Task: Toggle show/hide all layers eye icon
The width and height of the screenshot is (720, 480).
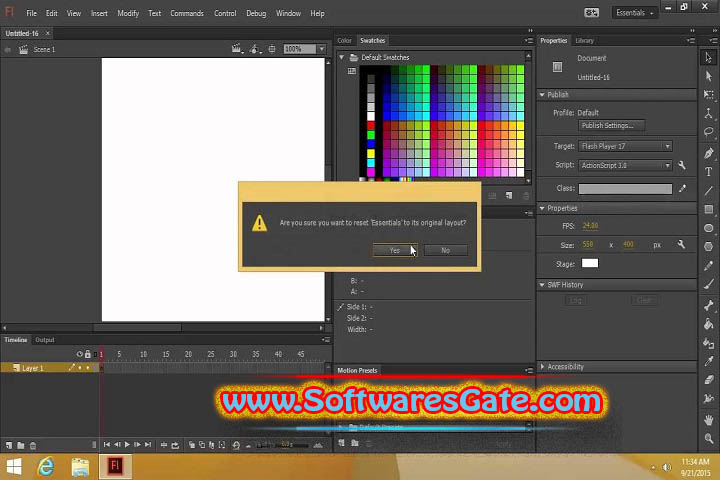Action: click(x=79, y=354)
